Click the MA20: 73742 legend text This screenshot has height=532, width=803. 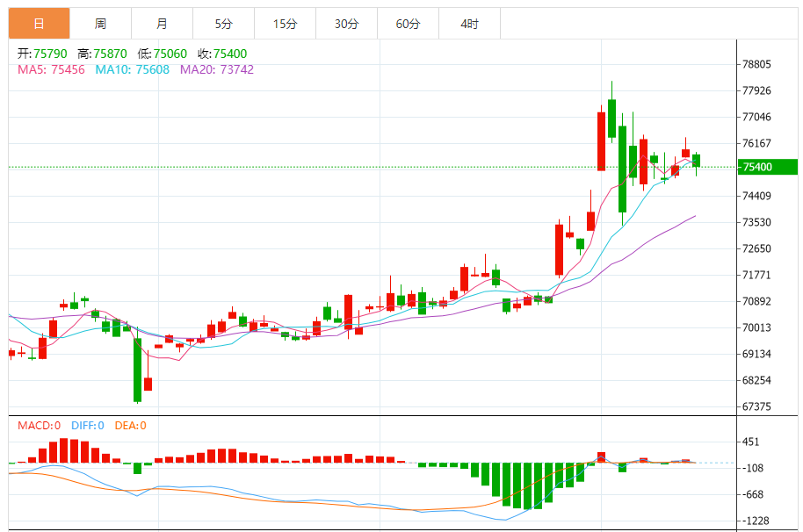[217, 69]
